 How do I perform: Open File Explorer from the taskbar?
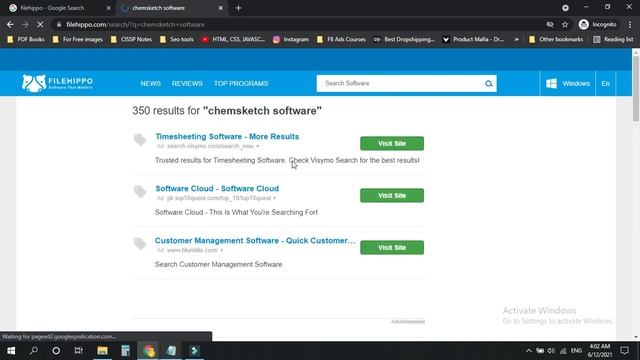[x=102, y=351]
